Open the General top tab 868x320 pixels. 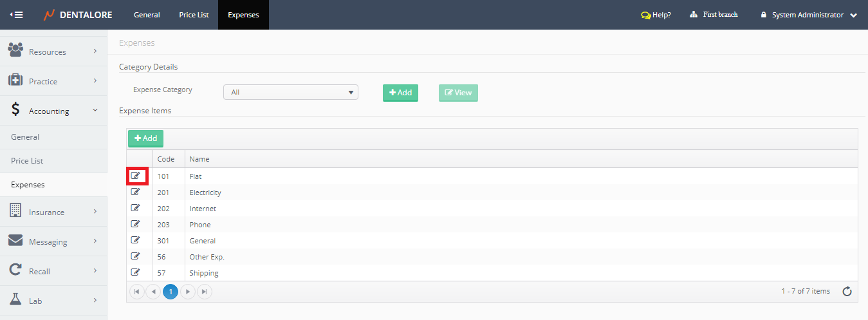(147, 15)
